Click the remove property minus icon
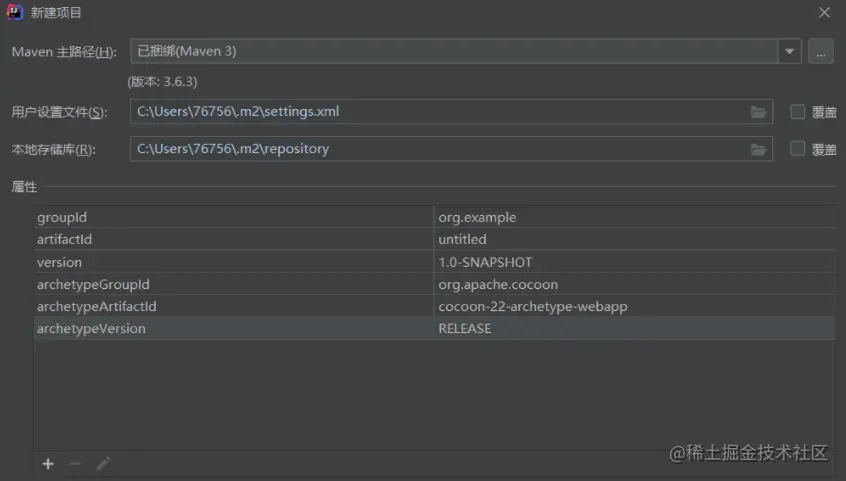Viewport: 846px width, 481px height. pos(75,464)
